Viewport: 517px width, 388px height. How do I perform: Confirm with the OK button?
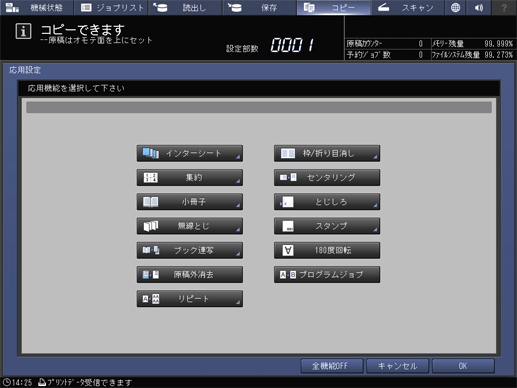pyautogui.click(x=463, y=366)
